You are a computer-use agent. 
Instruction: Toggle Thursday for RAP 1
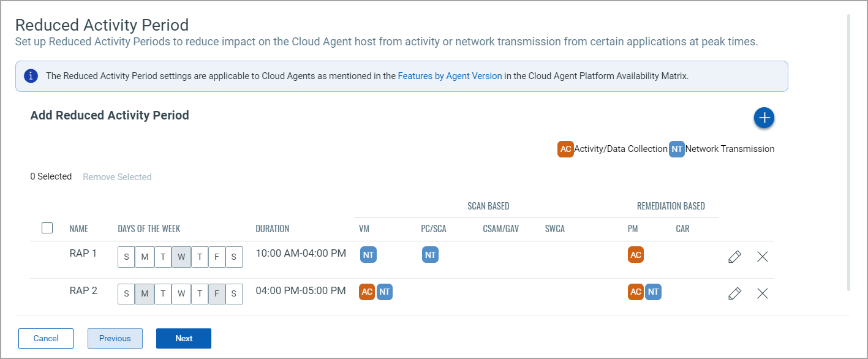(199, 257)
